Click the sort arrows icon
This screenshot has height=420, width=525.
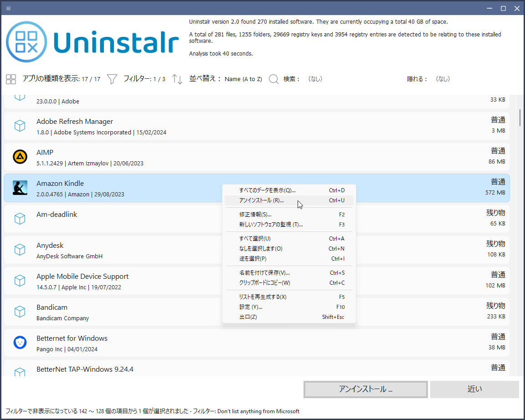(177, 79)
